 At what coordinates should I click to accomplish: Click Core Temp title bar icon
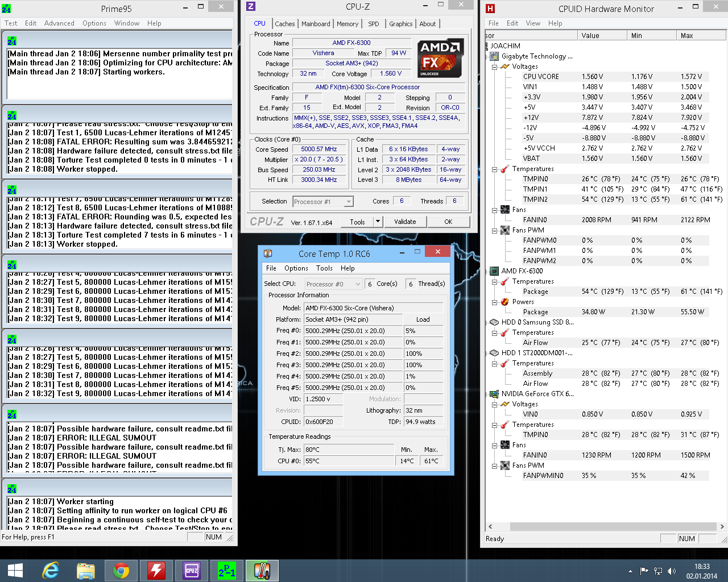pyautogui.click(x=268, y=253)
